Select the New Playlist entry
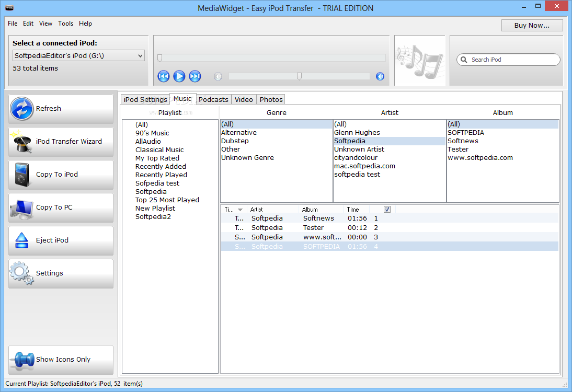This screenshot has height=392, width=572. click(155, 209)
